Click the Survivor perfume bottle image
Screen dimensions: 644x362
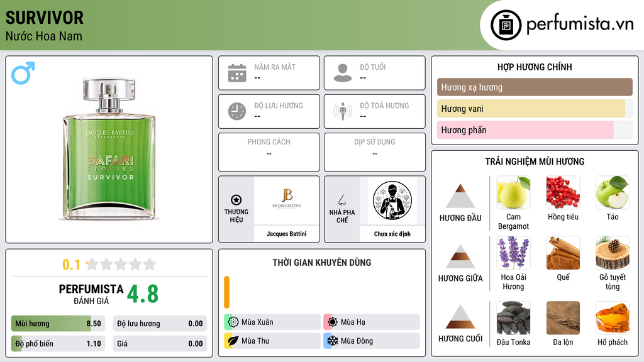(109, 148)
